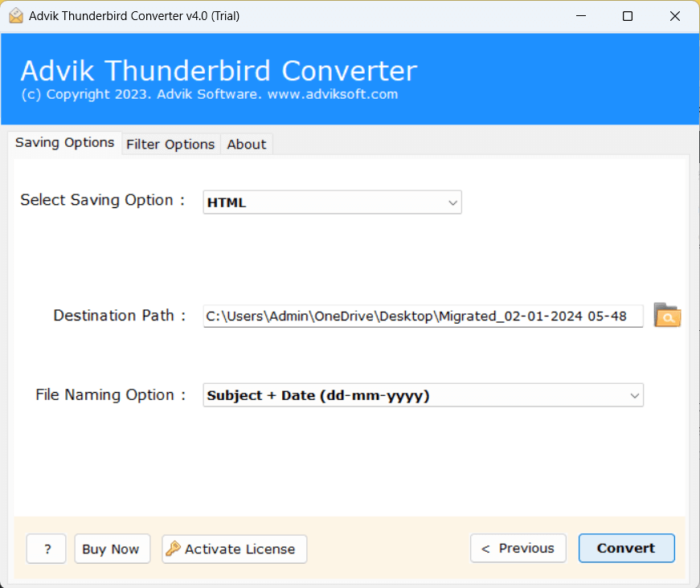Go back with the Previous button
The image size is (700, 588).
pyautogui.click(x=518, y=548)
